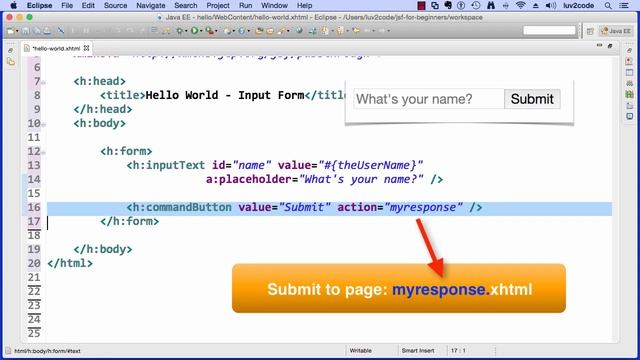Click the html/h:body/h:form/#text status path
Screen dimensions: 640x360
(x=47, y=351)
